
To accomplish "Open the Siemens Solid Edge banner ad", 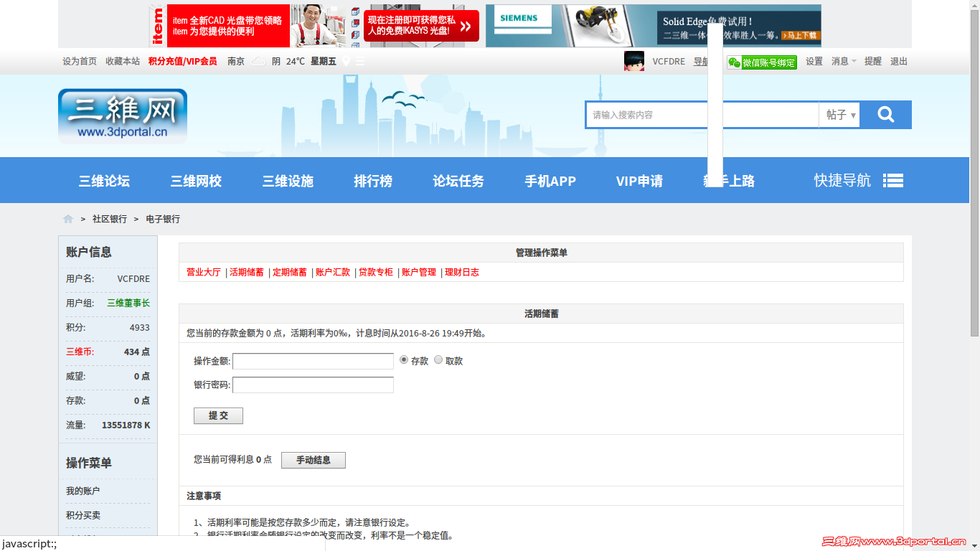I will pos(654,26).
